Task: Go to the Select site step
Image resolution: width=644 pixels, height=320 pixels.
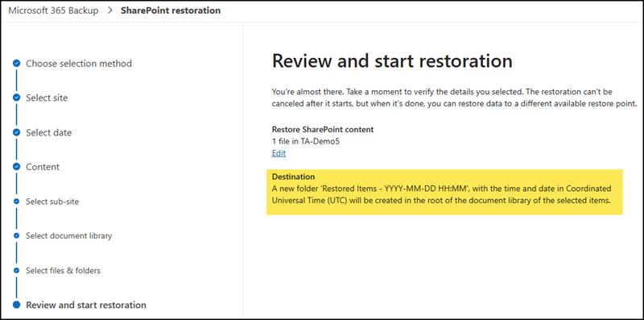Action: point(47,98)
